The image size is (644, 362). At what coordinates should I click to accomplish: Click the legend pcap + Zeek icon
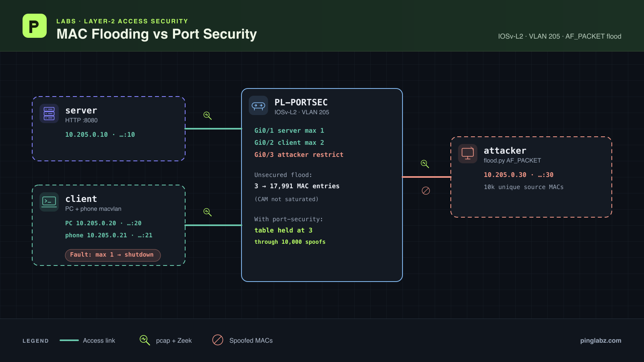click(x=145, y=340)
